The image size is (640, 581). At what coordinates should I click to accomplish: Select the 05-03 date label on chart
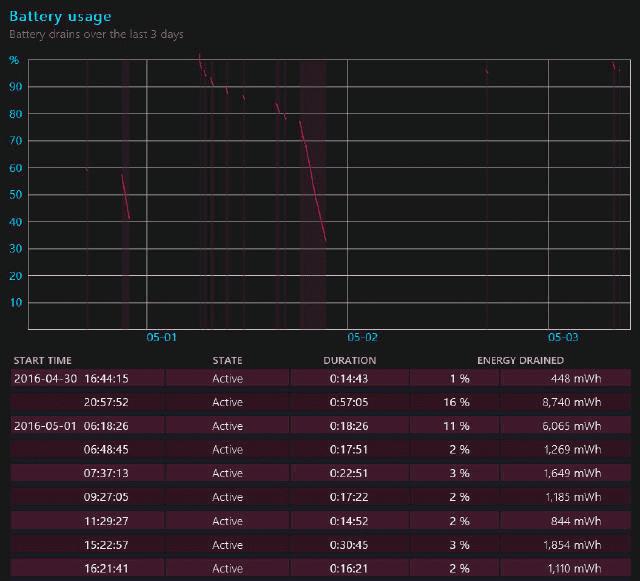(563, 338)
